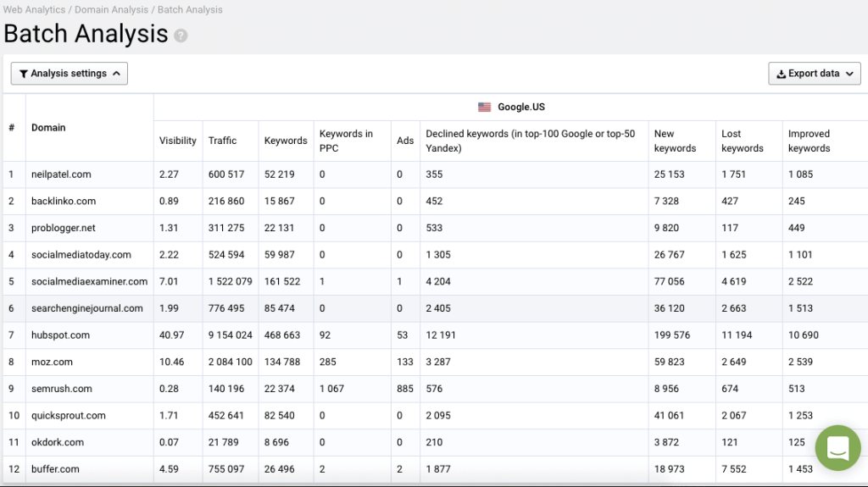The width and height of the screenshot is (868, 487).
Task: Click the # column header
Action: point(11,127)
